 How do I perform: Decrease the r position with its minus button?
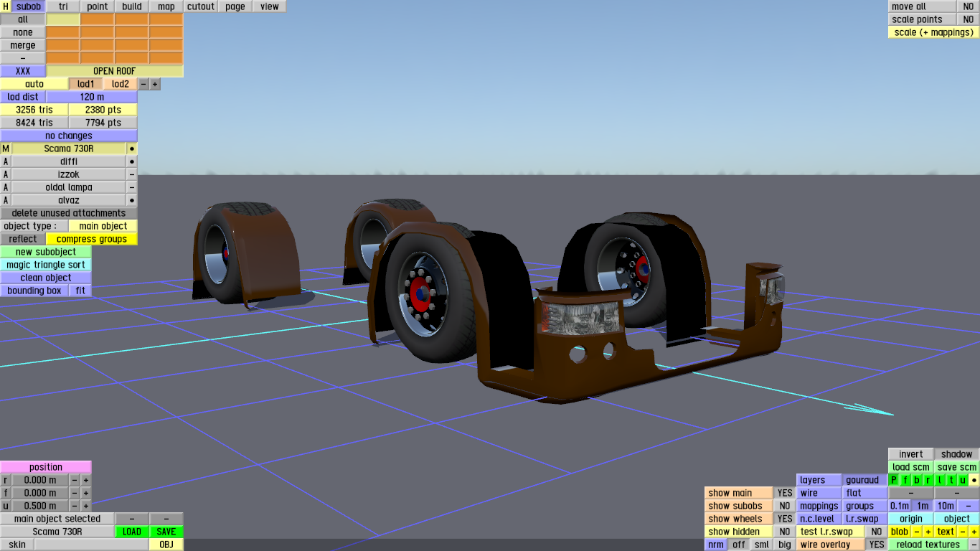click(75, 480)
